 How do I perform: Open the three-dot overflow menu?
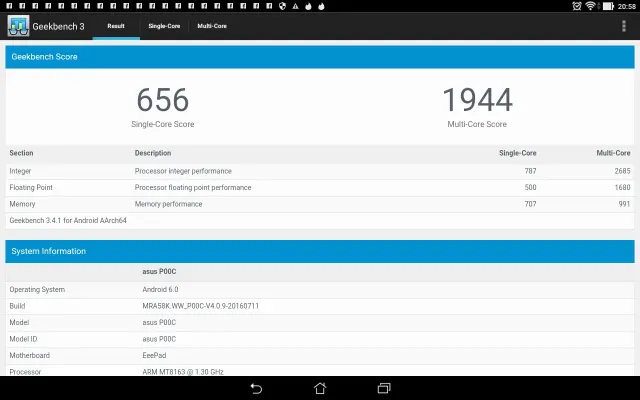[x=624, y=26]
